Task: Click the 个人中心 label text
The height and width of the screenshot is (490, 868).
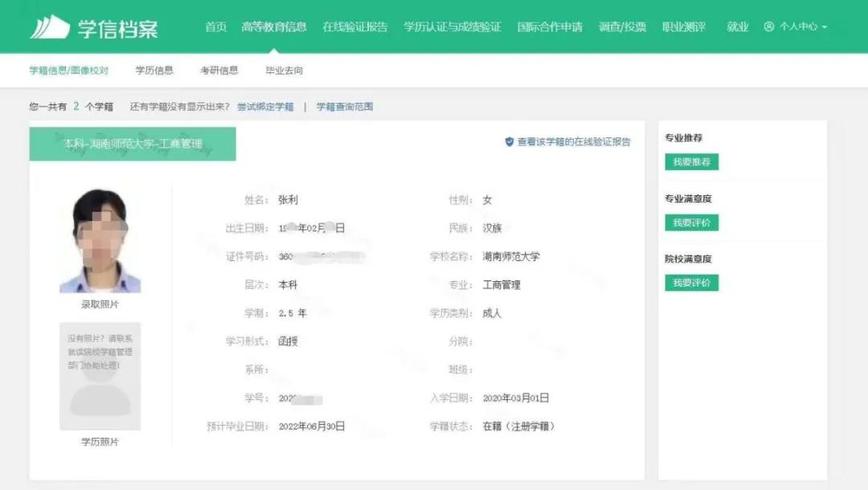Action: pos(798,27)
